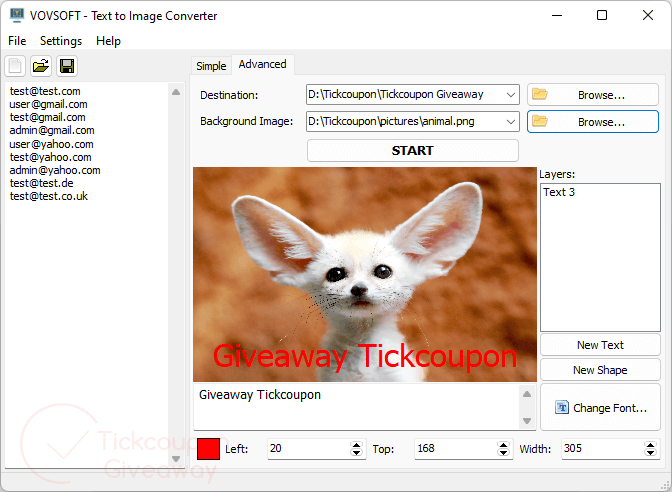This screenshot has width=672, height=492.
Task: Click the line test@yahoo.com
Action: 51,157
